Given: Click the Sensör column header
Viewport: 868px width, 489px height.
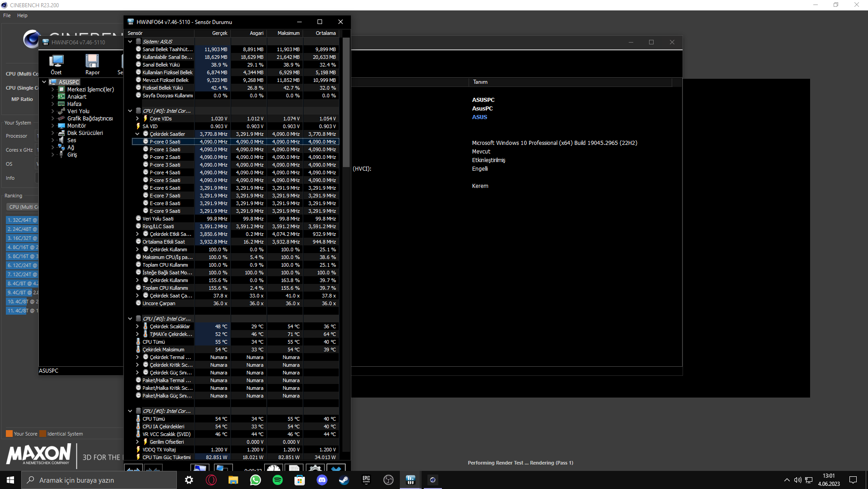Looking at the screenshot, I should click(159, 33).
